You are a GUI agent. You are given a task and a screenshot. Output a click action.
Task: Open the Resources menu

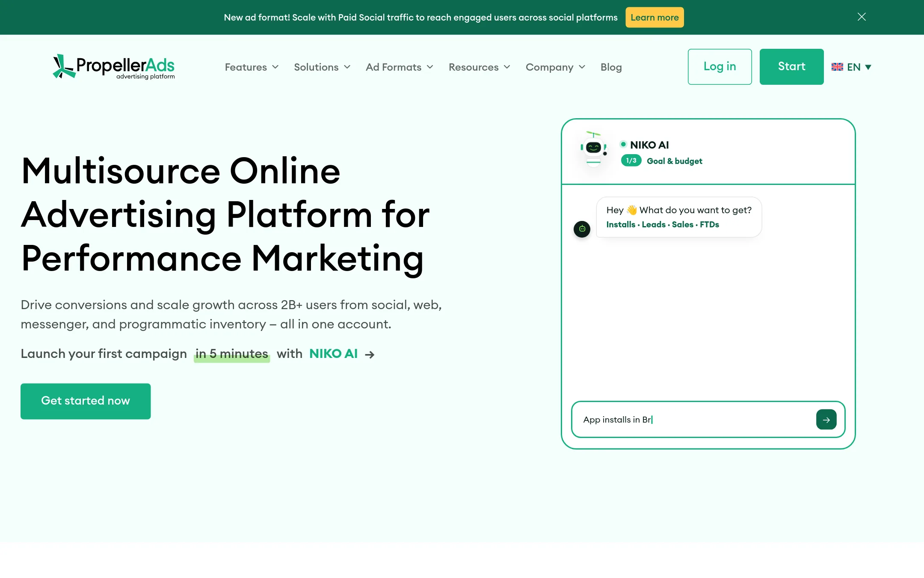pos(480,67)
